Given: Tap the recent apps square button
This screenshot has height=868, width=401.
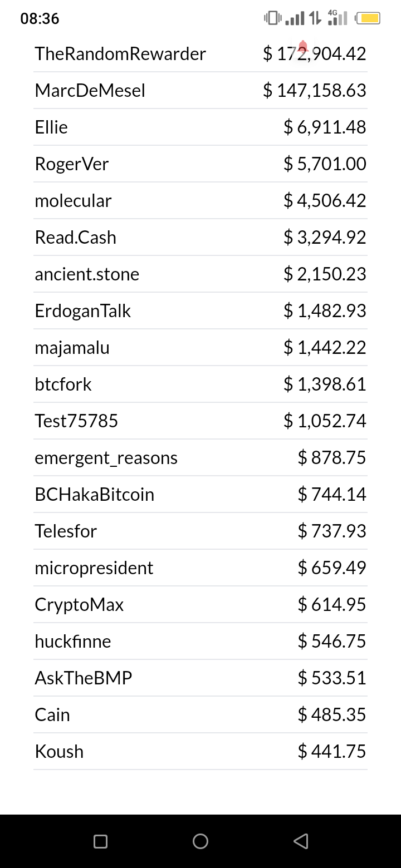Looking at the screenshot, I should coord(101,841).
